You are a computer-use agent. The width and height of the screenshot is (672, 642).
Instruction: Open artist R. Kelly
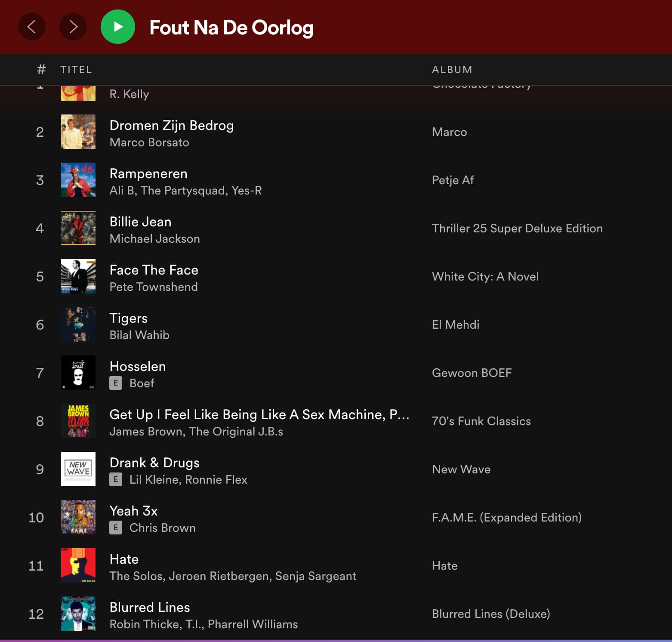[x=129, y=94]
